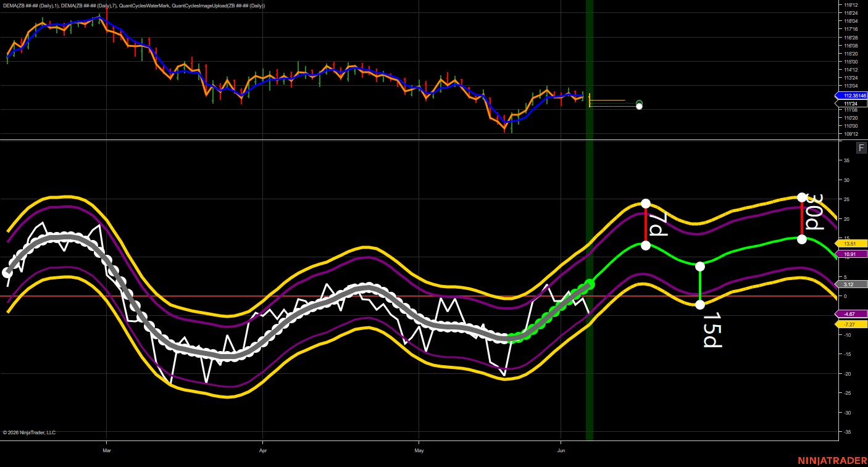Select the 30d cycle label
The height and width of the screenshot is (467, 868).
pos(815,213)
